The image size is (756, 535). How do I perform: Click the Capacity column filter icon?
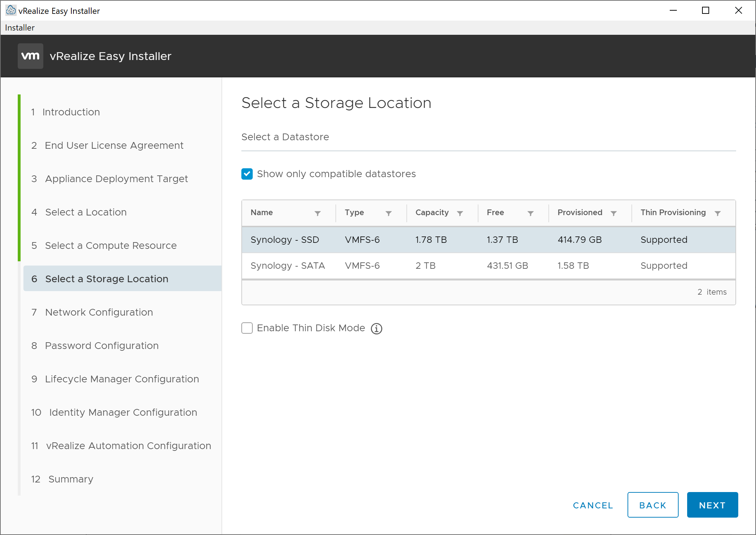click(x=460, y=213)
